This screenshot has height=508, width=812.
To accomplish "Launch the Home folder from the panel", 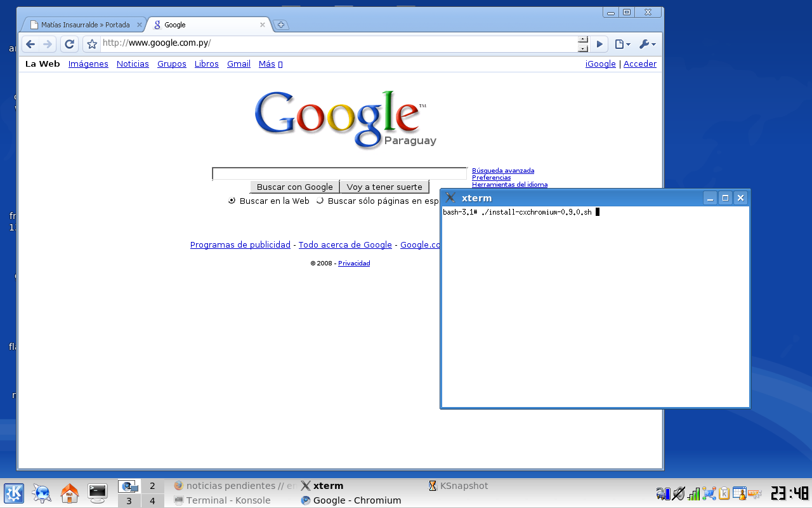I will 69,493.
